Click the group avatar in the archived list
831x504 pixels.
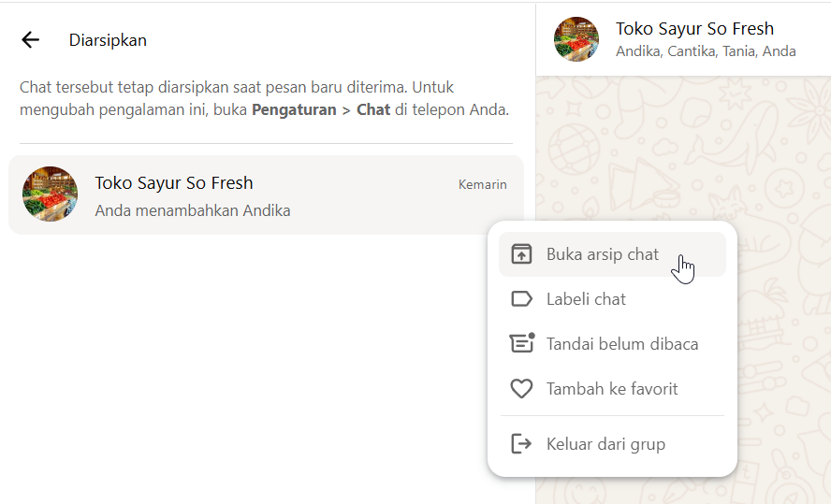pyautogui.click(x=50, y=194)
